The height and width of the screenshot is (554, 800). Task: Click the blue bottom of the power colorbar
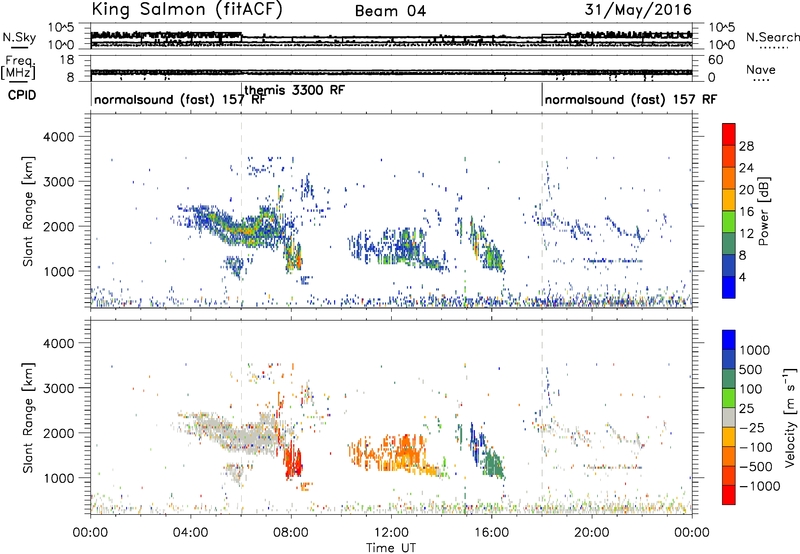[x=729, y=287]
